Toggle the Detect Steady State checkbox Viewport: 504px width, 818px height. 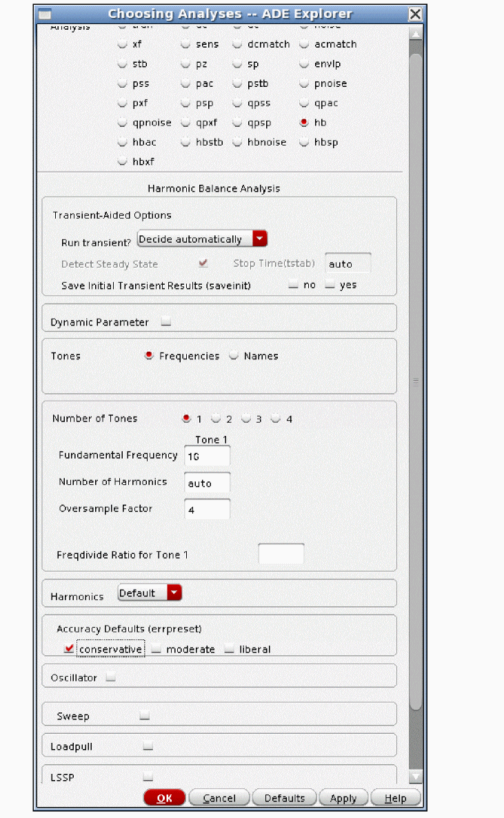coord(203,263)
